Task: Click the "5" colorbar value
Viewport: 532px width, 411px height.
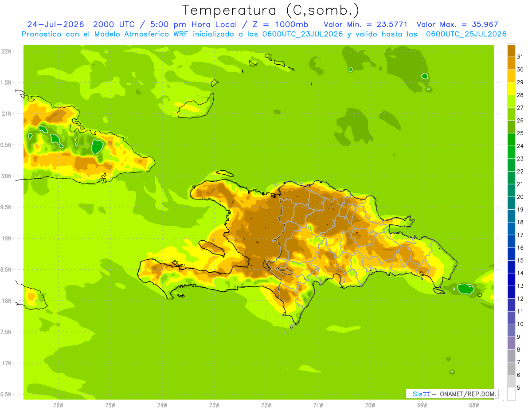Action: coord(519,388)
